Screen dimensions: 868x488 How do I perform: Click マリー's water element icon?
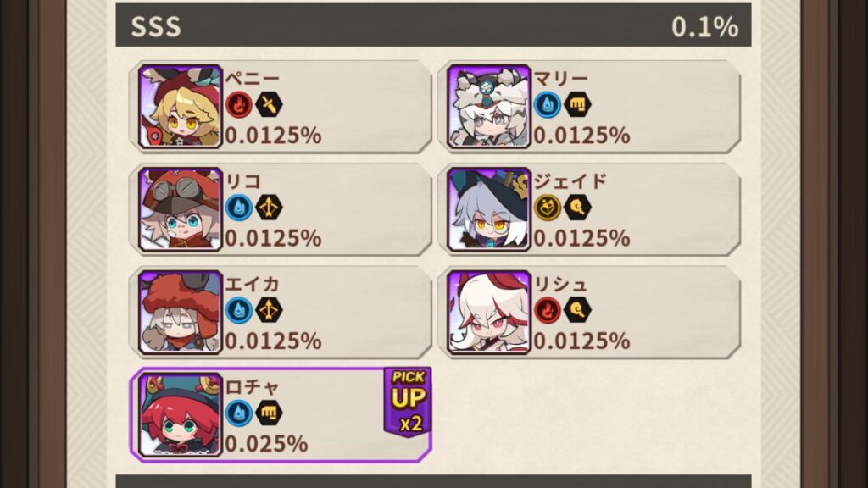point(548,104)
